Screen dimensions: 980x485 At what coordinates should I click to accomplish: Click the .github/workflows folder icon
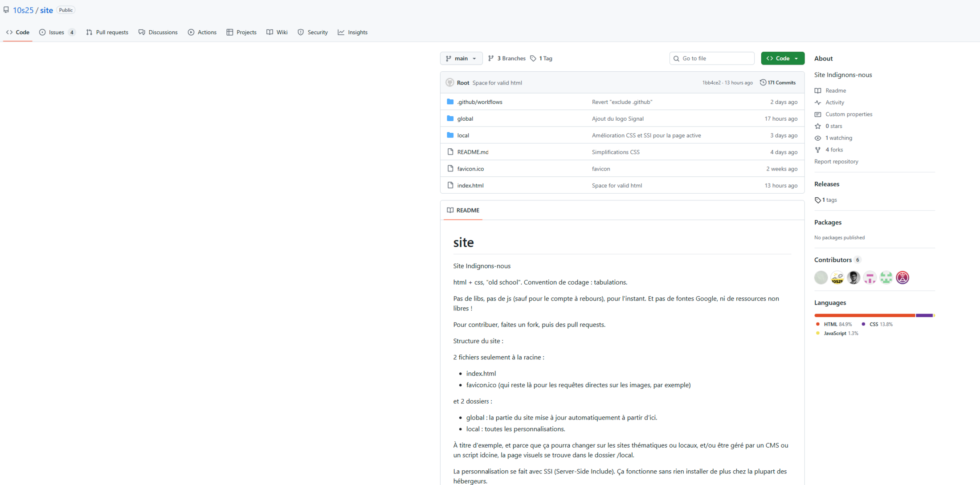tap(450, 102)
